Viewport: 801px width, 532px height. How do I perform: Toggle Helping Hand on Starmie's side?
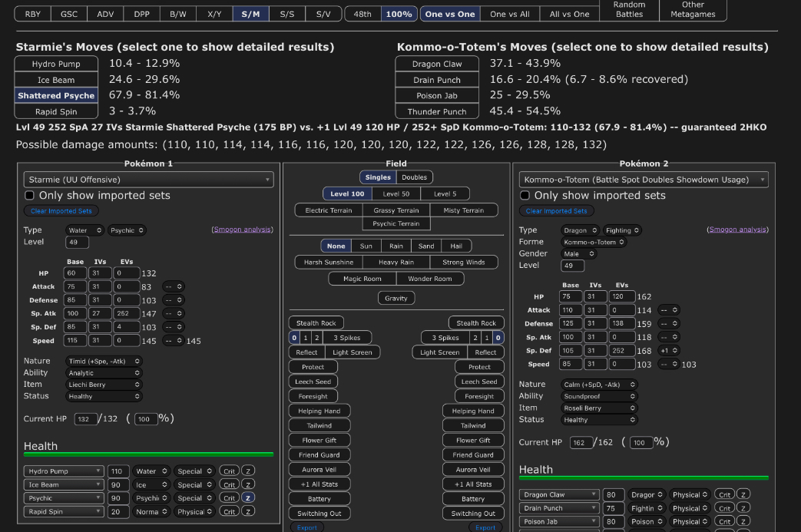(319, 411)
